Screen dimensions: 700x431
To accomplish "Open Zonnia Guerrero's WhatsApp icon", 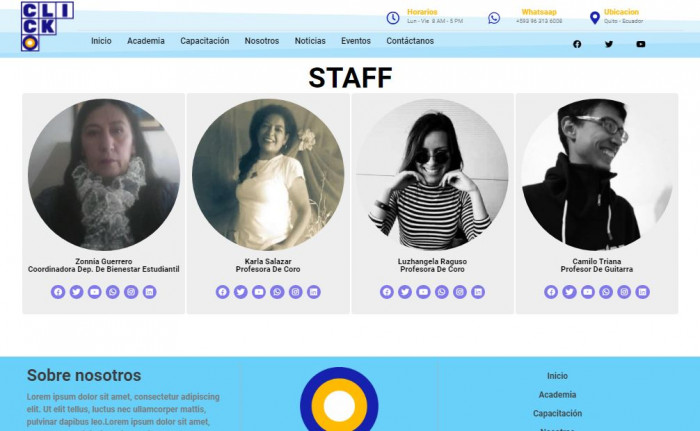I will (112, 292).
